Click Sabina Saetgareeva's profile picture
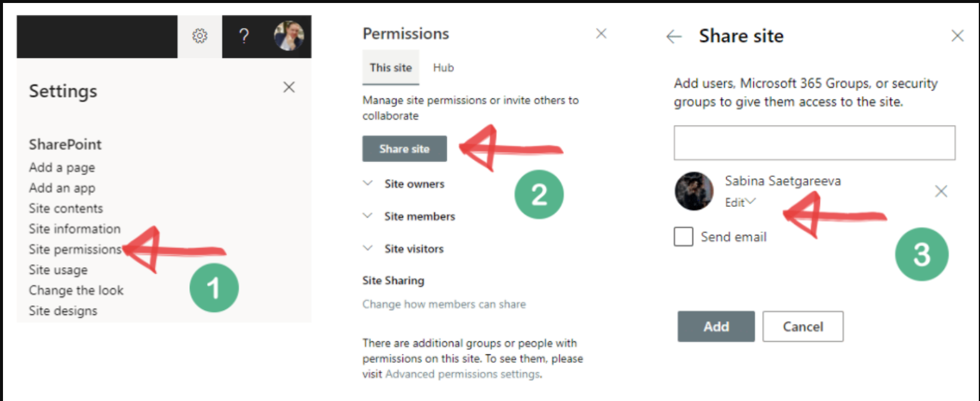The width and height of the screenshot is (980, 401). coord(694,191)
